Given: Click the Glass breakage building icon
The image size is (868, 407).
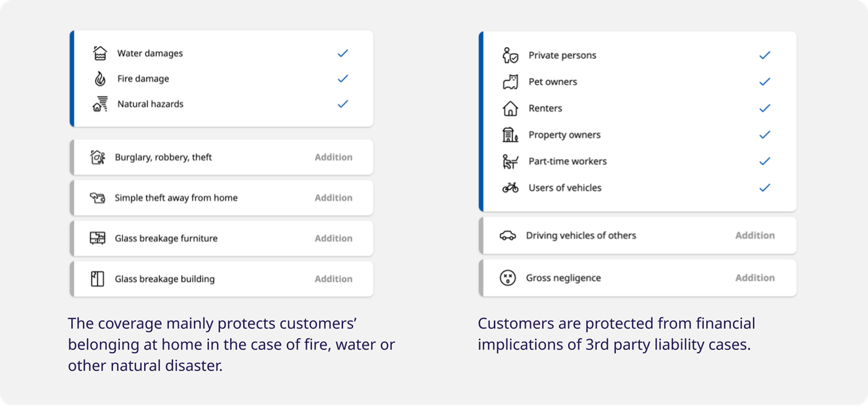Looking at the screenshot, I should tap(98, 279).
